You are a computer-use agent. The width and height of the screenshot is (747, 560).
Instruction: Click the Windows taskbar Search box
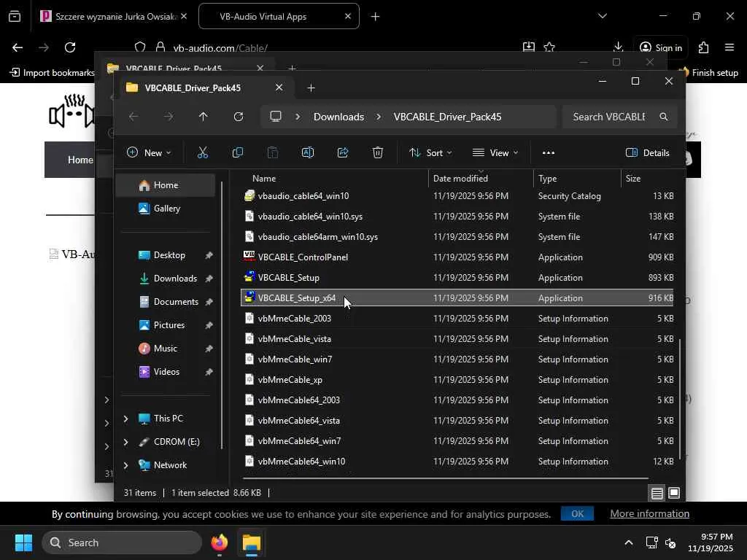coord(122,542)
